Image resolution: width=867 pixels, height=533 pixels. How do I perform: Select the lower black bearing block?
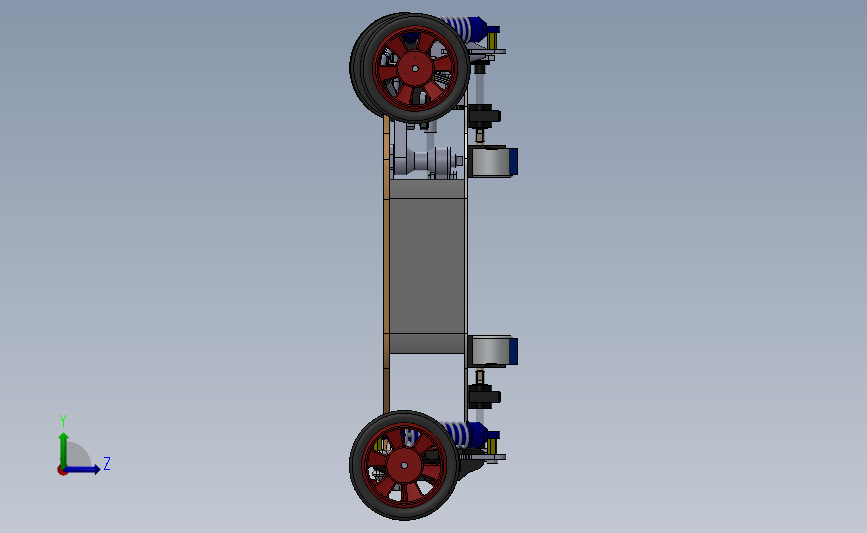(x=484, y=396)
